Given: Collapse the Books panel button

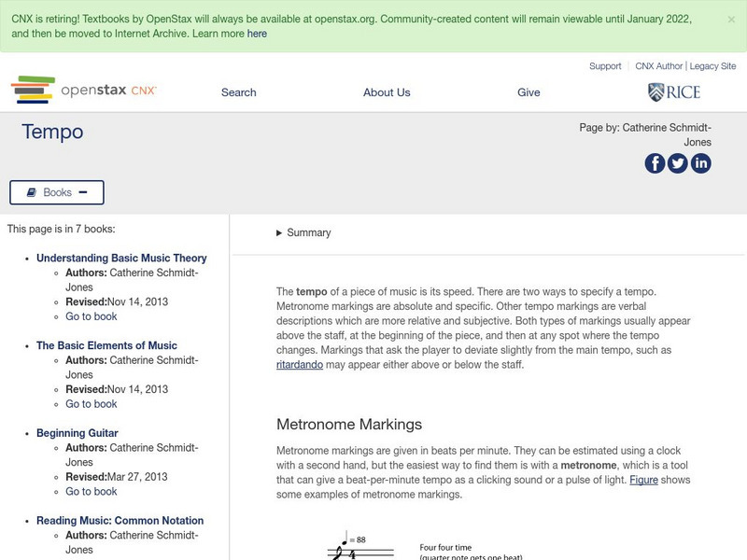Looking at the screenshot, I should [x=57, y=192].
